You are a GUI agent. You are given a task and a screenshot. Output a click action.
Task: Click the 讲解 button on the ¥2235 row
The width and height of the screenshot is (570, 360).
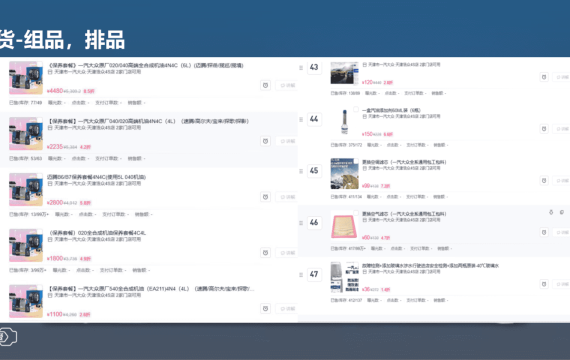pyautogui.click(x=287, y=141)
